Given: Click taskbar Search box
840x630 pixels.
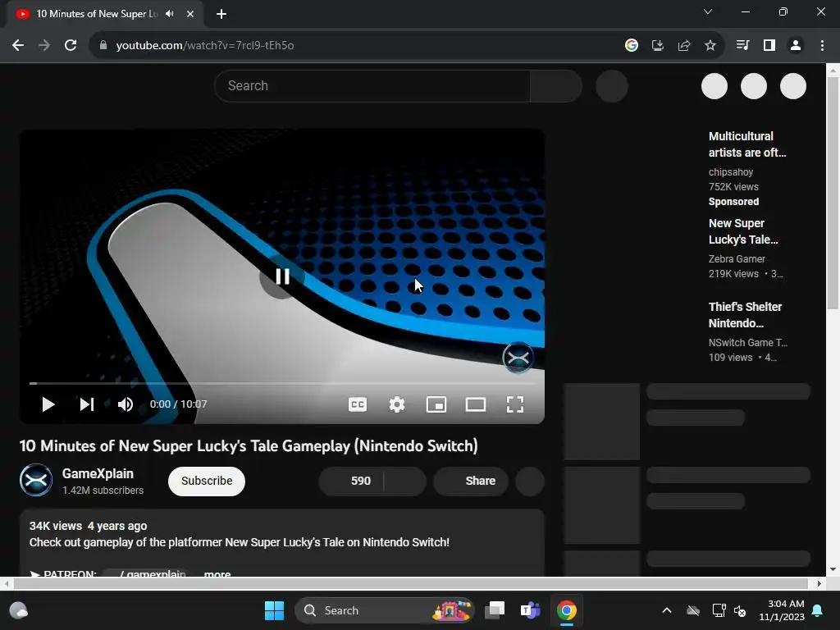Looking at the screenshot, I should click(x=384, y=610).
